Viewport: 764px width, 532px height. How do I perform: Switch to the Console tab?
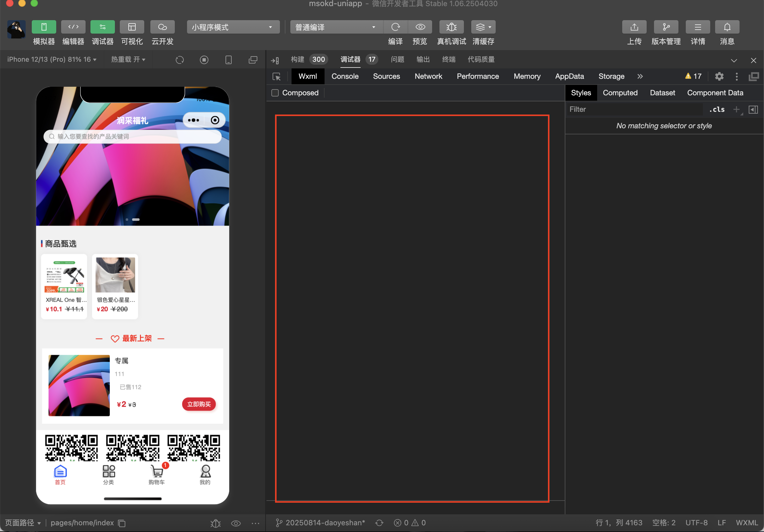click(345, 76)
